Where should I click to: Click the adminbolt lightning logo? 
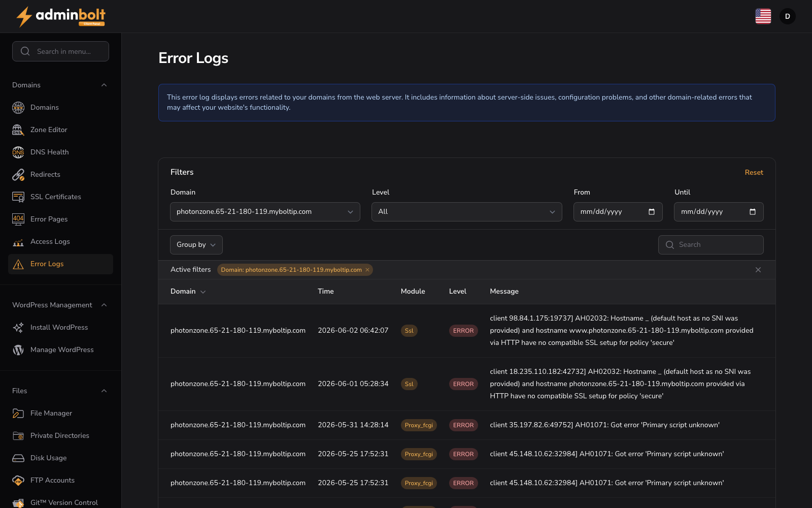coord(60,16)
